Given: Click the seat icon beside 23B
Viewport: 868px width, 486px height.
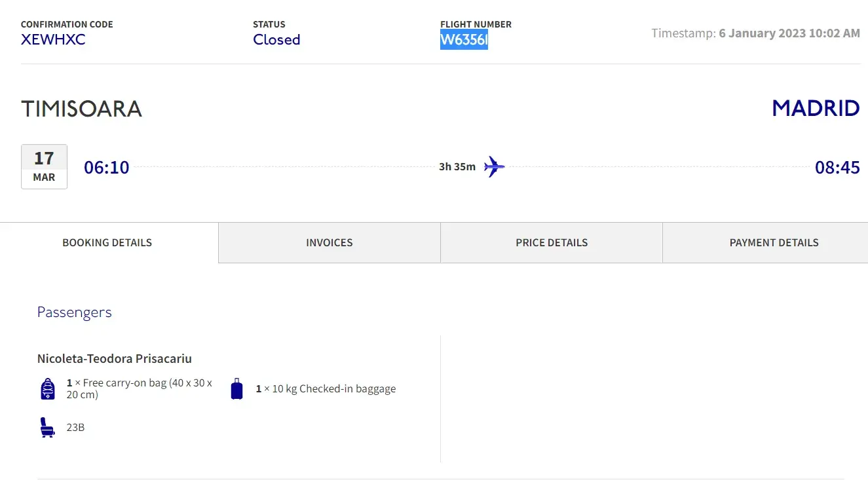Looking at the screenshot, I should point(47,427).
